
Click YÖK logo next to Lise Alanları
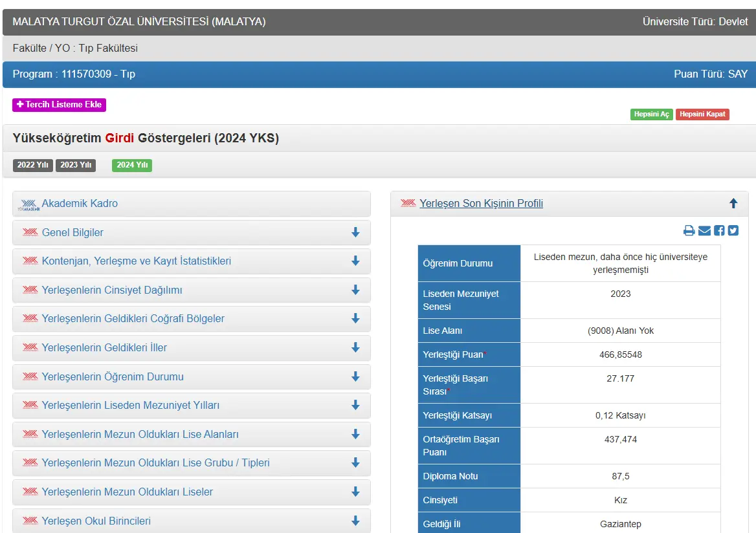coord(30,434)
